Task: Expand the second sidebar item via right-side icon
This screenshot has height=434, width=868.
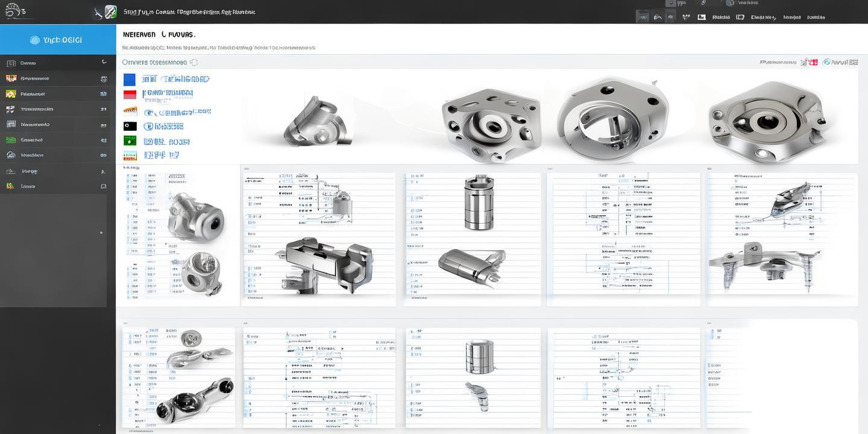Action: click(x=104, y=78)
